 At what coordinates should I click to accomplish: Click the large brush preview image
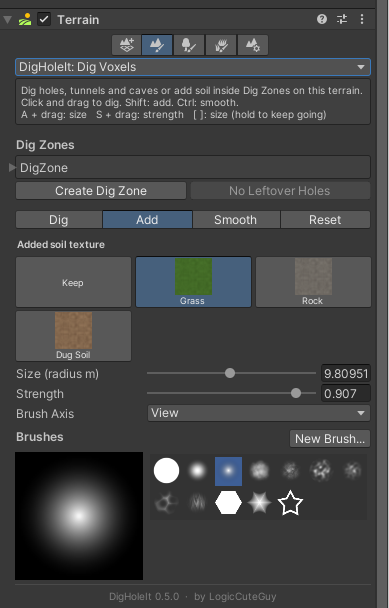pyautogui.click(x=79, y=516)
